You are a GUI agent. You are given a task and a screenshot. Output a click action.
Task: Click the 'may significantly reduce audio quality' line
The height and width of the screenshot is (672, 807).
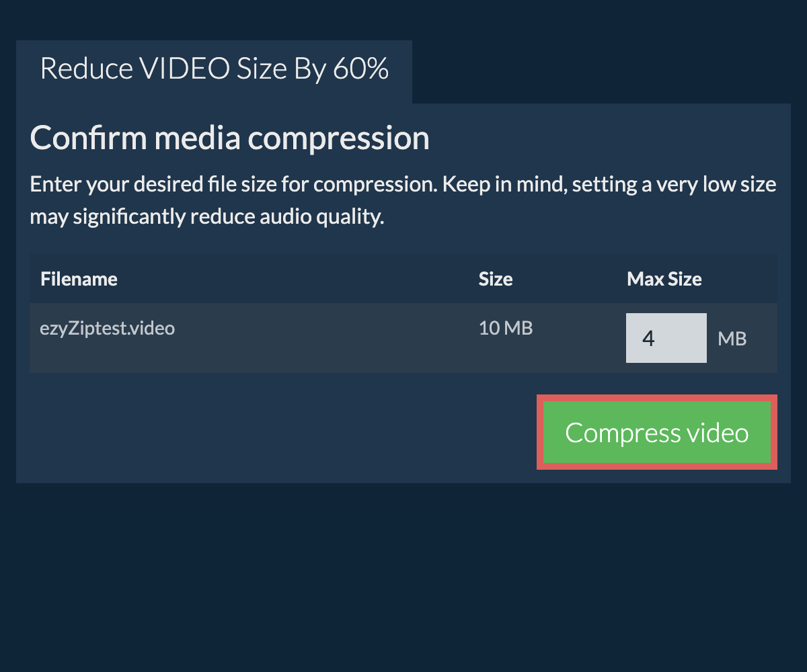[x=206, y=217]
